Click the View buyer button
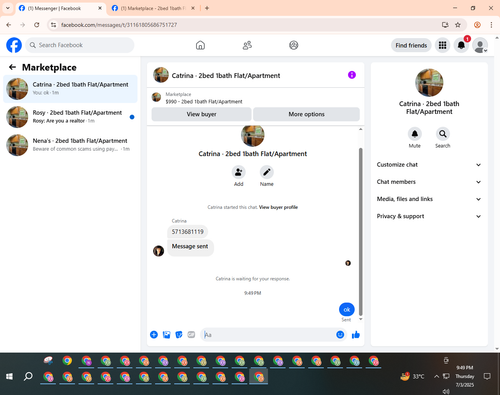The image size is (500, 395). (201, 114)
